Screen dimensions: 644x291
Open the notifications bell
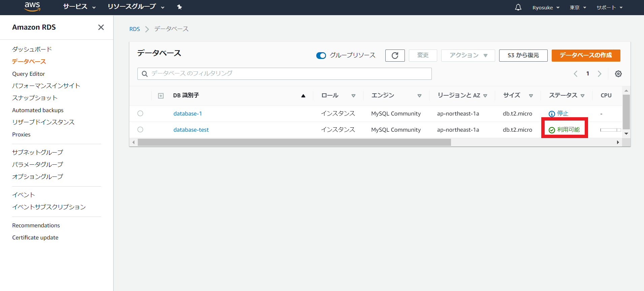coord(518,7)
